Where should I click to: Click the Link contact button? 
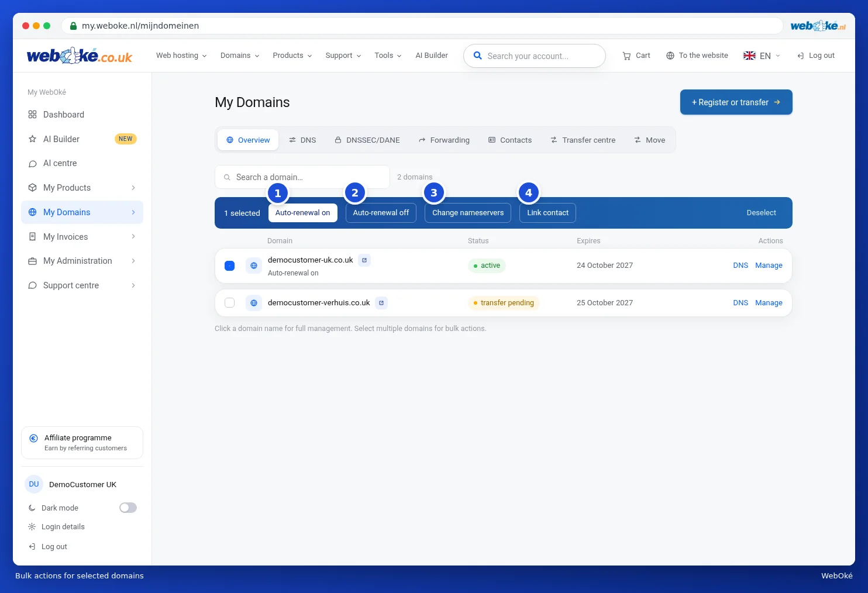(x=547, y=213)
